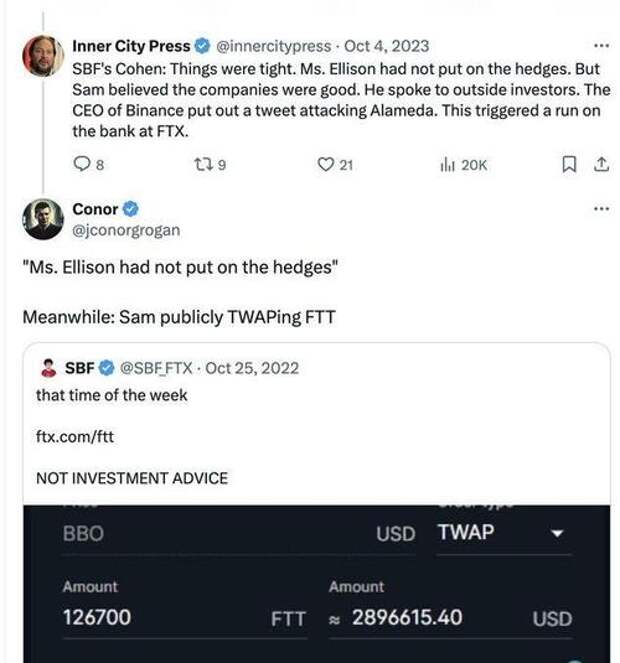This screenshot has width=620, height=663.
Task: View analytics showing 20K views
Action: pyautogui.click(x=464, y=164)
